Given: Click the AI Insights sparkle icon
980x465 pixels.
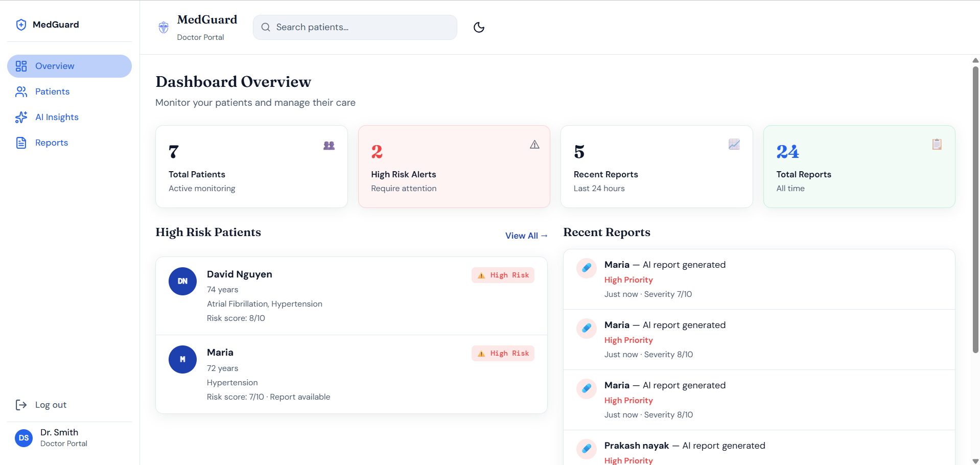Looking at the screenshot, I should point(21,117).
